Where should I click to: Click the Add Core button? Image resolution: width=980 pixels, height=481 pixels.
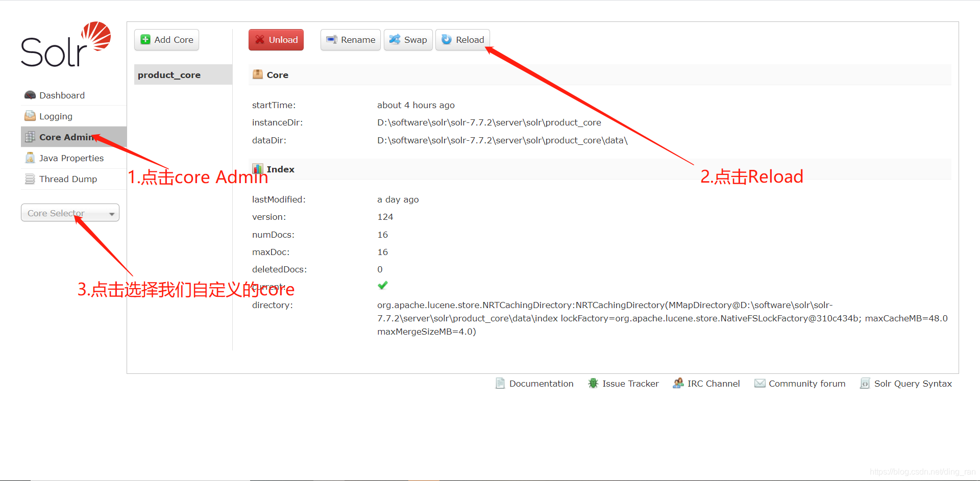point(166,40)
